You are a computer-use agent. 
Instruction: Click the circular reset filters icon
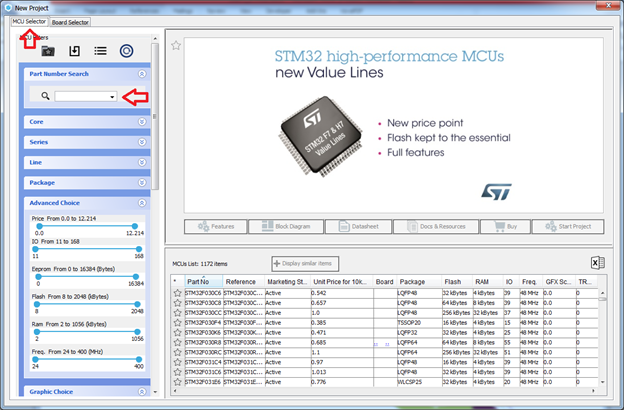127,51
